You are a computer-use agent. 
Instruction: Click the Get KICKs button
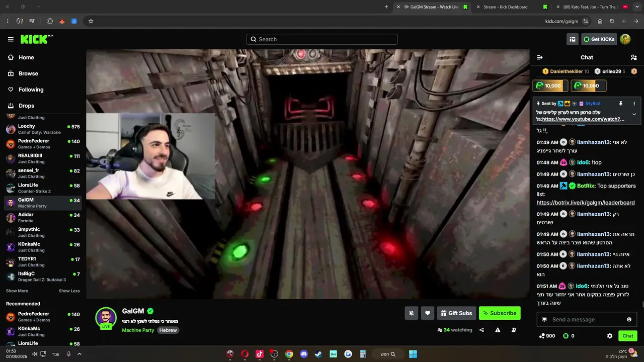click(599, 39)
